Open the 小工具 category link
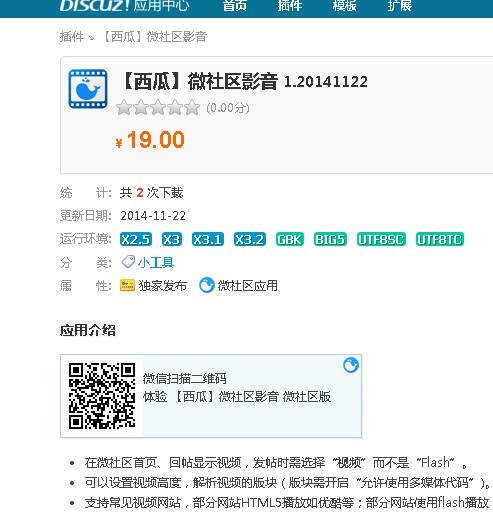Screen dimensions: 493x526 coord(156,262)
